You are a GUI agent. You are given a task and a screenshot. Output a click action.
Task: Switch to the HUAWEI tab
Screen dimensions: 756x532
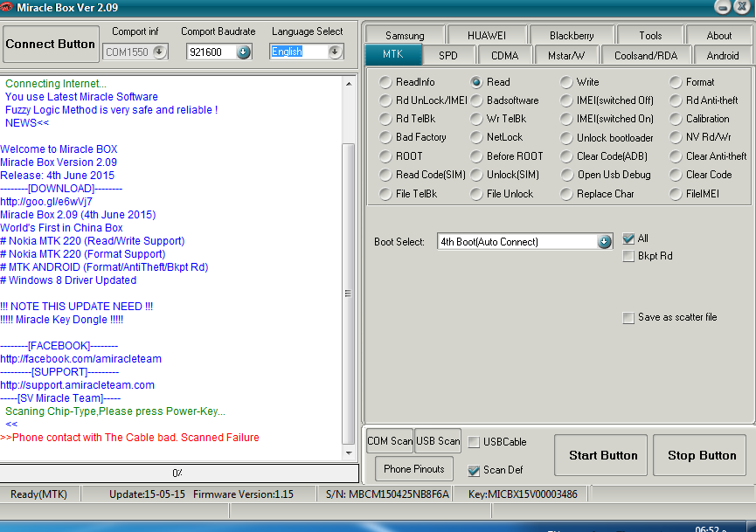tap(487, 36)
